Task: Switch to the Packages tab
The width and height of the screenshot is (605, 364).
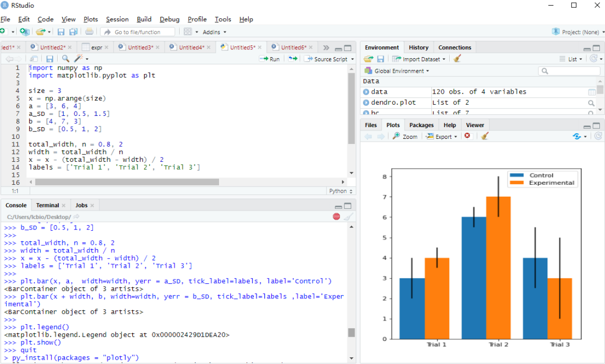Action: pos(421,124)
